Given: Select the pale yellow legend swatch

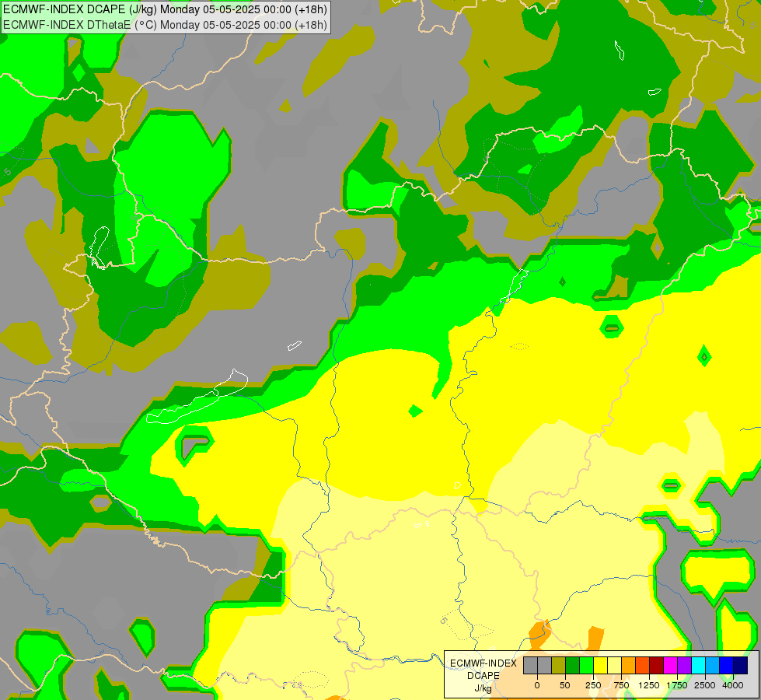Looking at the screenshot, I should pyautogui.click(x=614, y=665).
